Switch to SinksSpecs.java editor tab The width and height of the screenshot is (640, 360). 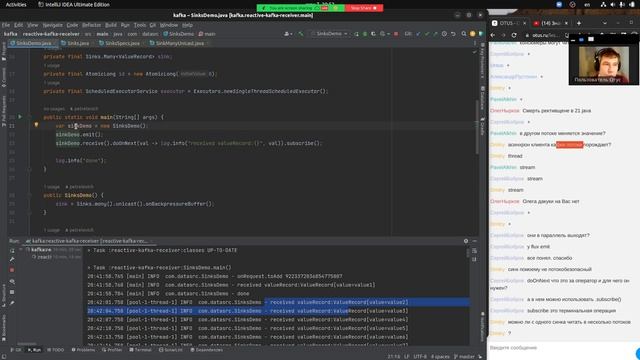click(x=122, y=43)
